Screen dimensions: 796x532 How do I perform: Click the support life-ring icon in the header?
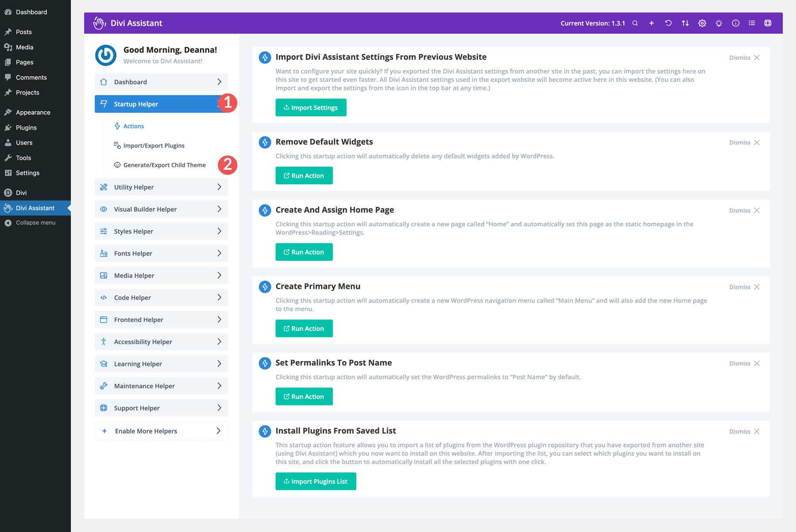coord(768,23)
